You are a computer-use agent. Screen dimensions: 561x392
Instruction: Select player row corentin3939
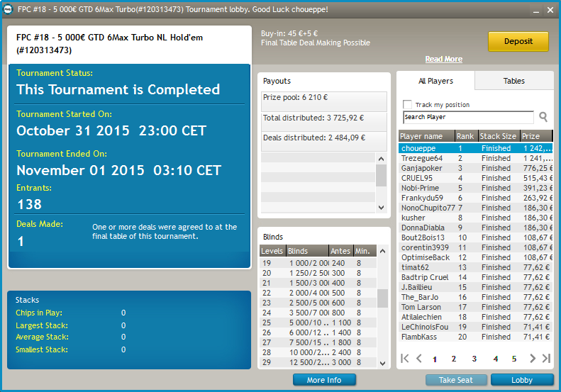(x=475, y=247)
